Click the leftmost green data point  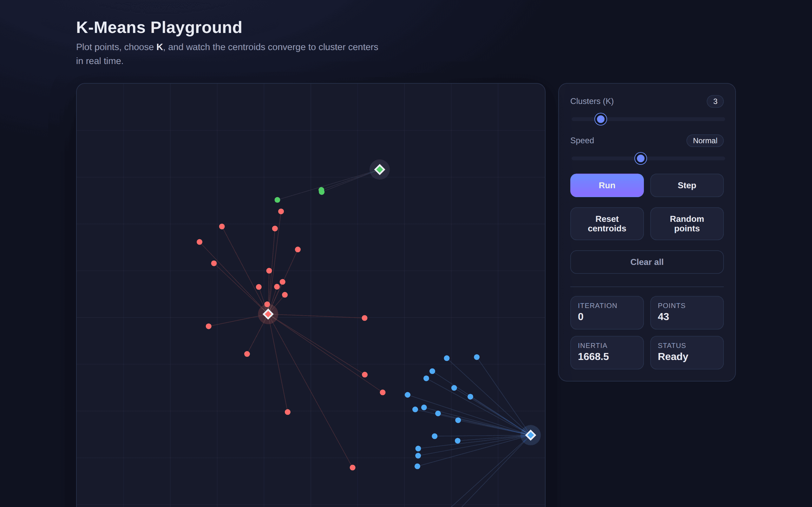(277, 200)
